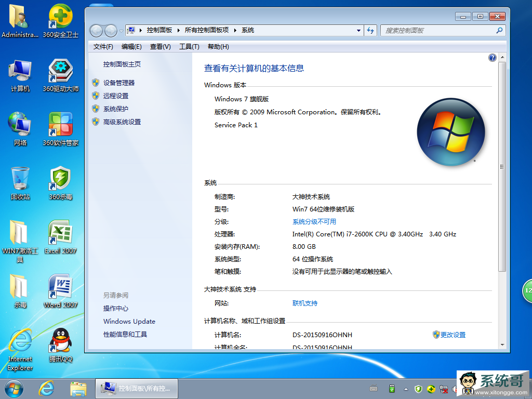Viewport: 532px width, 399px height.
Task: Open the 查看(V) menu
Action: (161, 46)
